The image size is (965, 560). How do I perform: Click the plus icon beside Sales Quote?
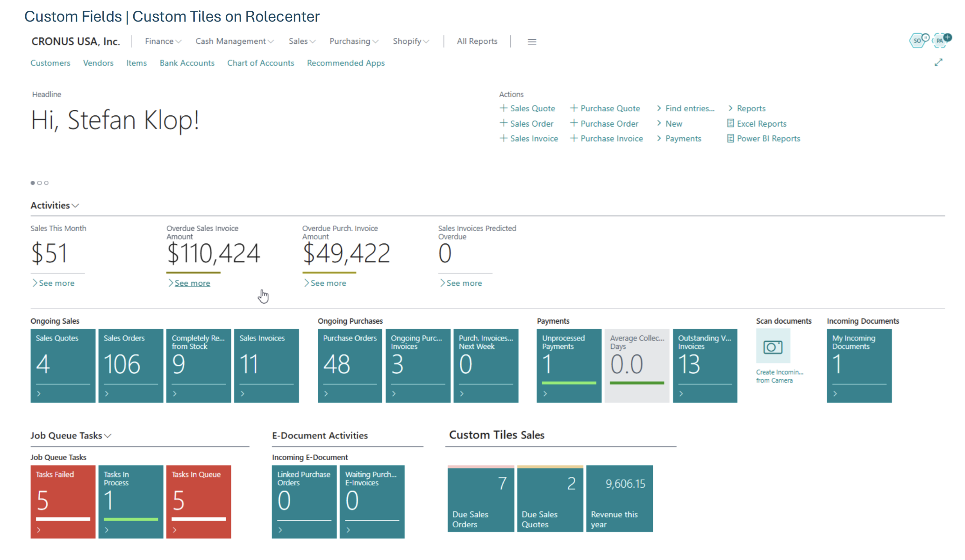click(503, 108)
